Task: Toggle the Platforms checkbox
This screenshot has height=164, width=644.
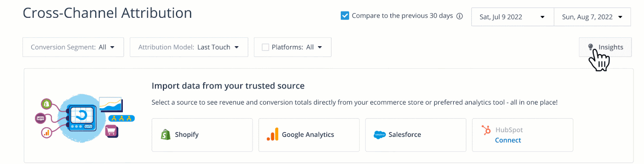Action: (x=265, y=47)
